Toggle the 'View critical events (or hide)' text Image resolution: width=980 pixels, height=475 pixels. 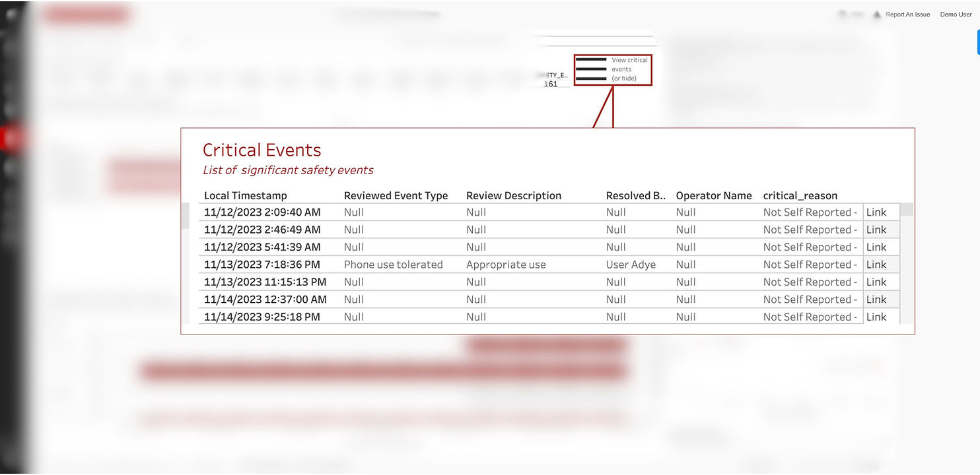(629, 69)
